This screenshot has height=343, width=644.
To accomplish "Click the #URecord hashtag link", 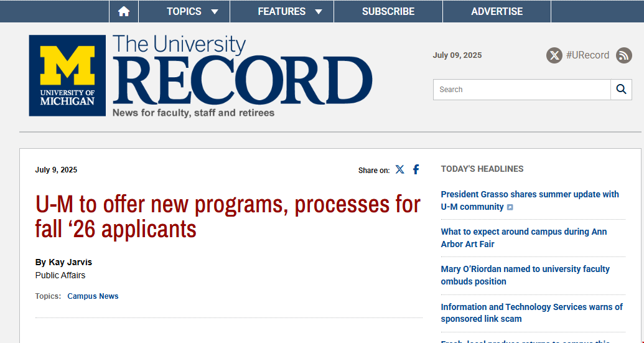I will [587, 55].
